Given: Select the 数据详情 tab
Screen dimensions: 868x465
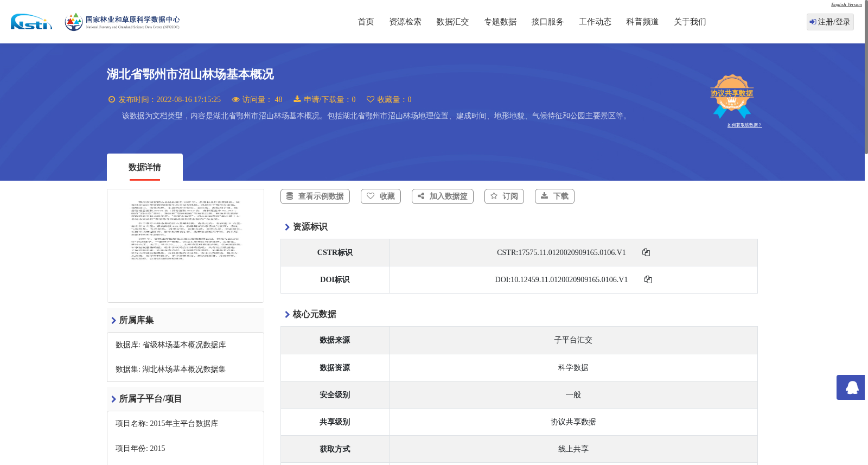Looking at the screenshot, I should (x=145, y=167).
